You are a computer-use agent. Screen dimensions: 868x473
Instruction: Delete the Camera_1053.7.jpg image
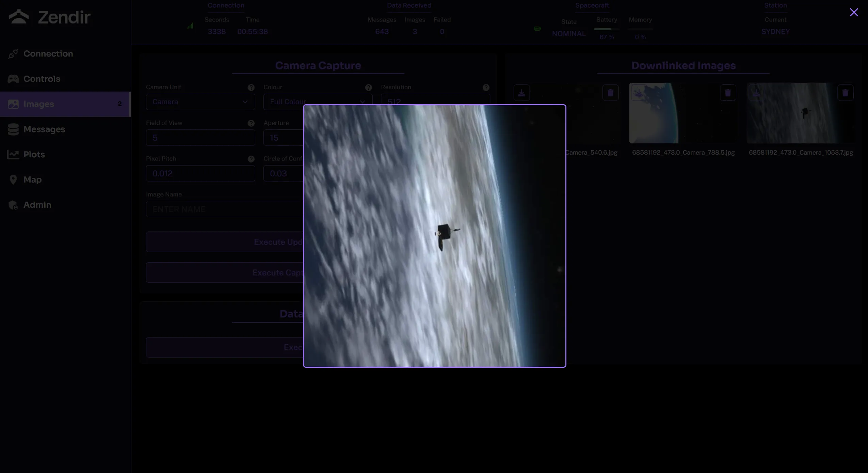845,93
